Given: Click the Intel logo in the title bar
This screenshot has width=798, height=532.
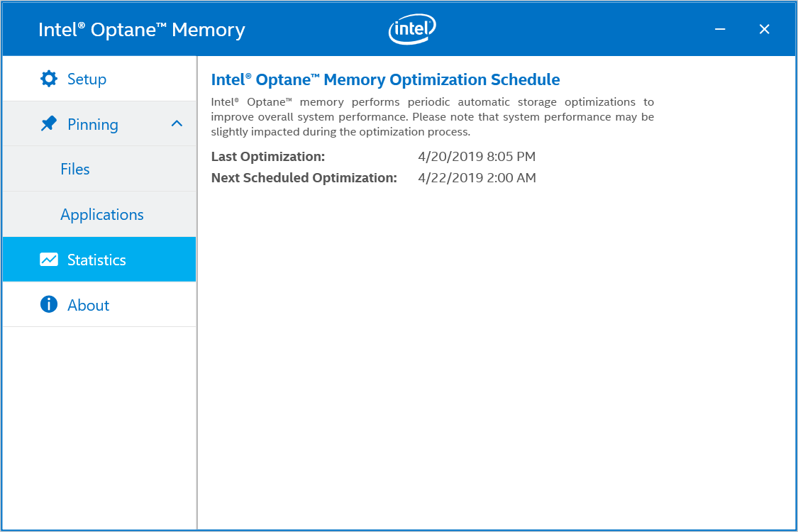Looking at the screenshot, I should tap(412, 29).
